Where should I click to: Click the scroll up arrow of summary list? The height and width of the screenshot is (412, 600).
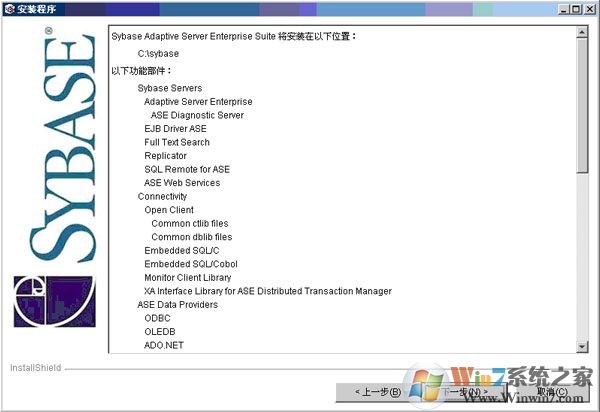582,32
